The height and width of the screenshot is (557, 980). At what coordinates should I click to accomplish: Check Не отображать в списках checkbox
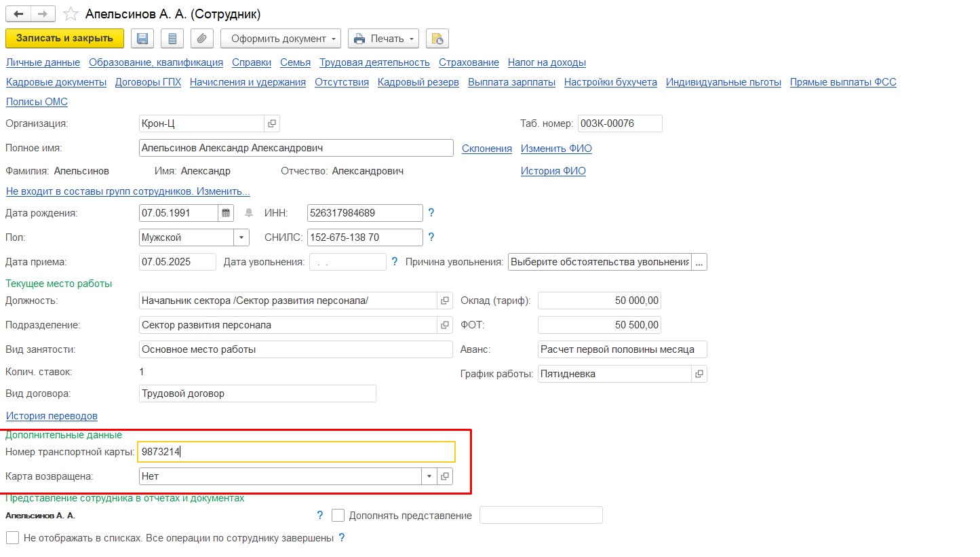pyautogui.click(x=12, y=538)
